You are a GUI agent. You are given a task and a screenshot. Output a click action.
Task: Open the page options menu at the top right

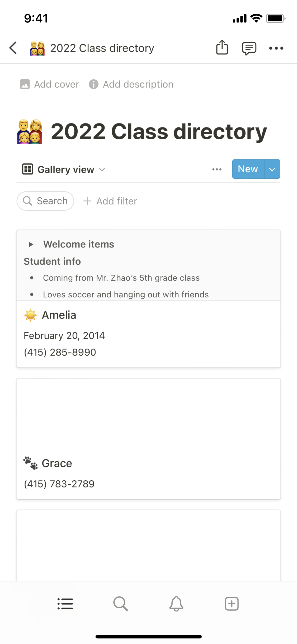276,48
